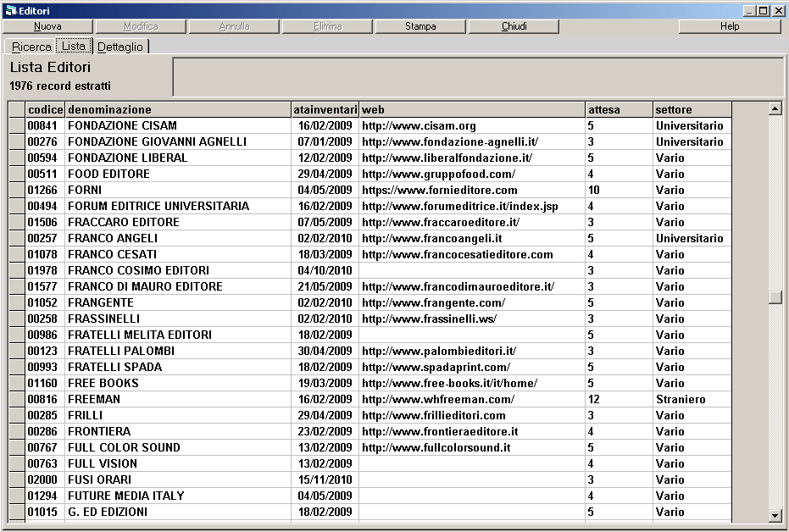Click the Nuova button
Screen dimensions: 789x532
point(47,26)
